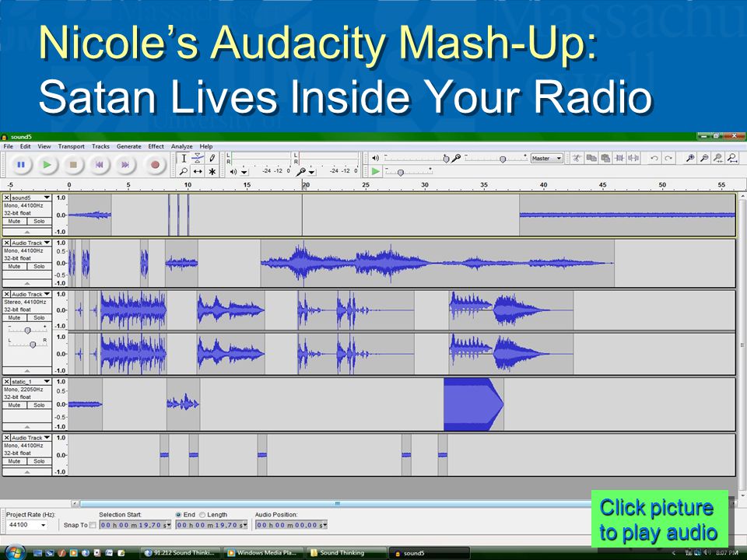Open the Tracks menu
Image resolution: width=747 pixels, height=560 pixels.
pos(100,146)
